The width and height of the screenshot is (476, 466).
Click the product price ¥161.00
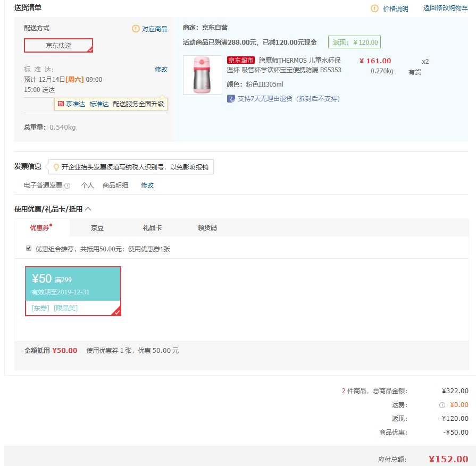click(375, 61)
